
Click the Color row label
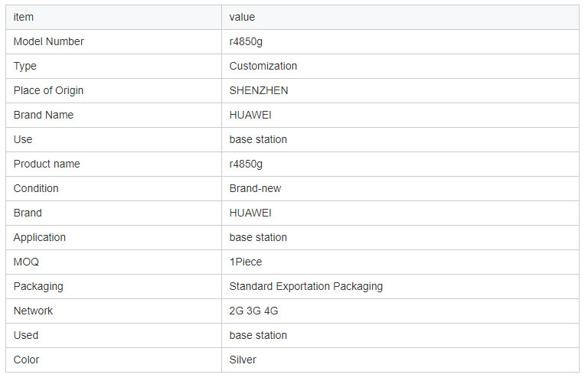click(x=26, y=360)
